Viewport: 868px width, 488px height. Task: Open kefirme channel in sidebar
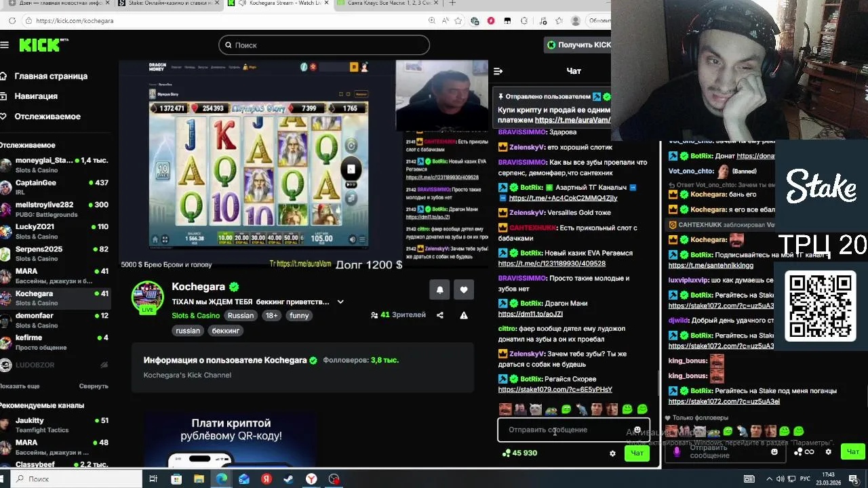(54, 342)
